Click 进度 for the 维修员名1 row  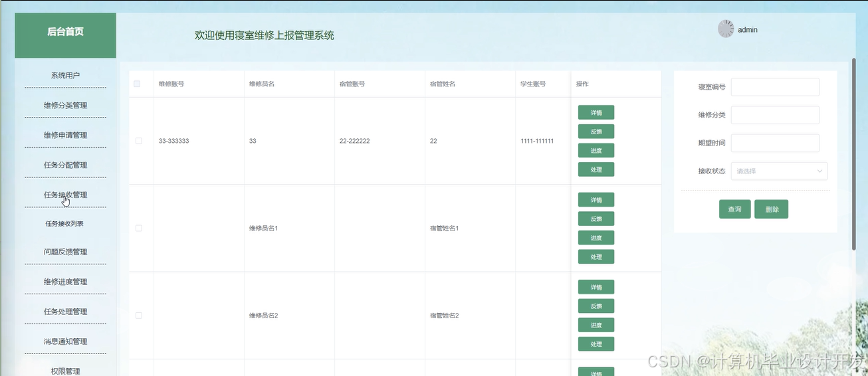pos(596,238)
